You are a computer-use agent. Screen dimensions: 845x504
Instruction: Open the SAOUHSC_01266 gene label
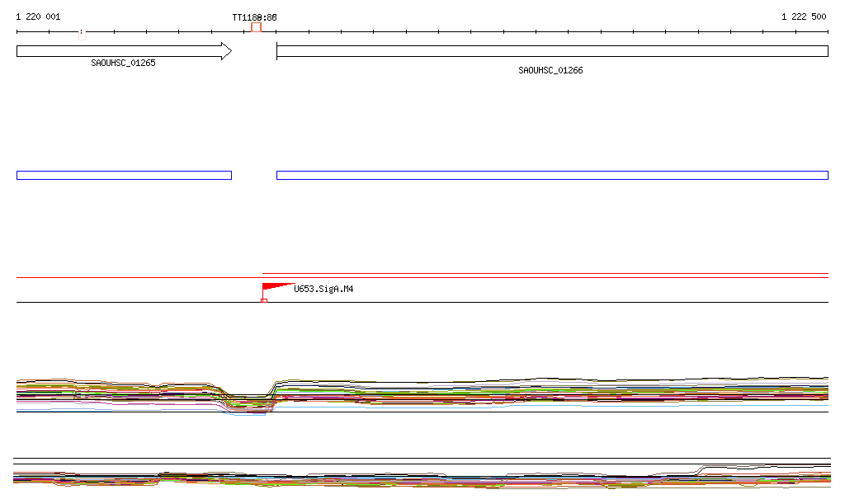pos(550,71)
